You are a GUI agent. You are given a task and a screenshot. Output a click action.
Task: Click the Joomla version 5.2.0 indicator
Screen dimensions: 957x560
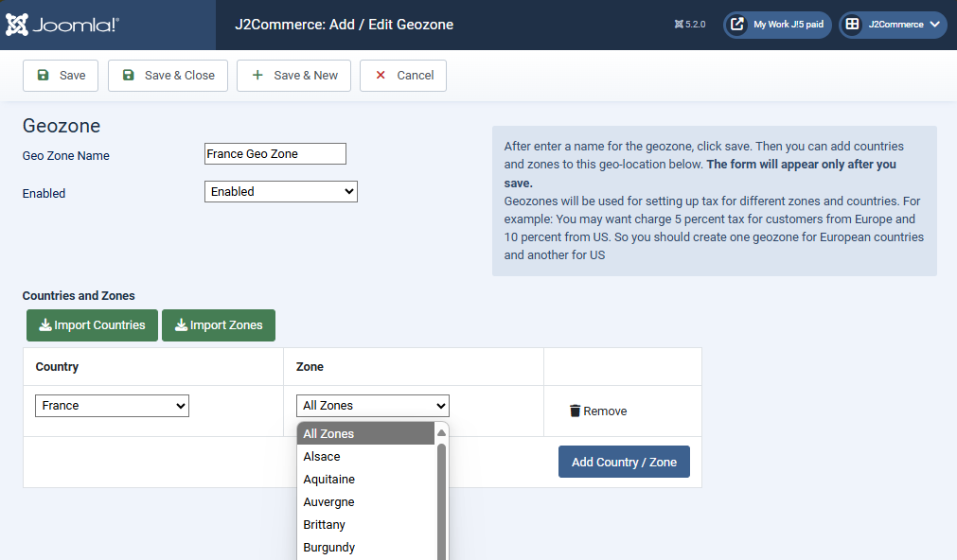point(690,25)
